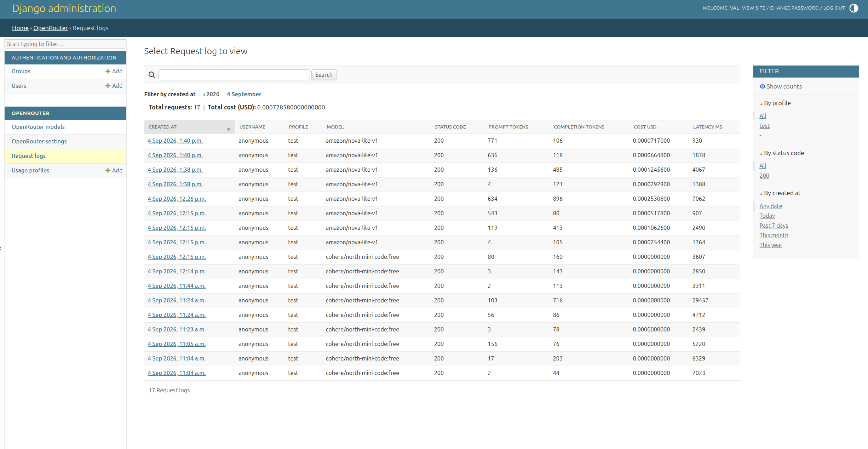Click the plus Add next to Usage profiles

click(114, 170)
